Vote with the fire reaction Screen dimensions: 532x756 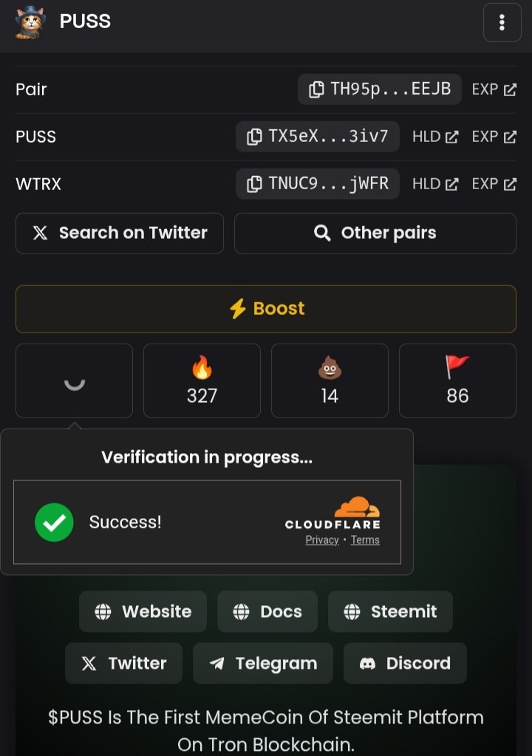tap(202, 381)
